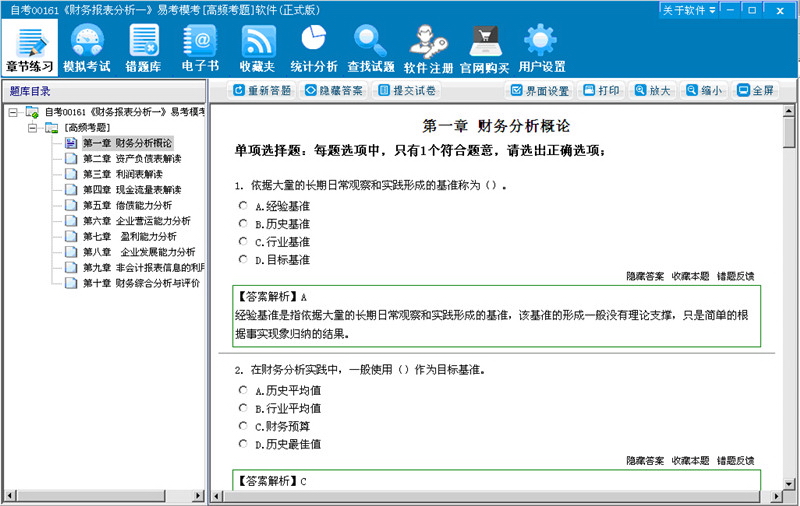The image size is (800, 506).
Task: Click the 隐藏答案 toolbar button
Action: (334, 90)
